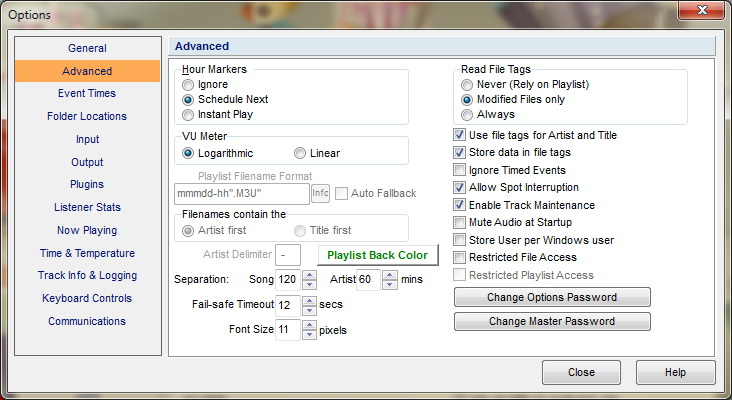This screenshot has height=400, width=732.
Task: Set VU Meter to Logarithmic
Action: [188, 153]
